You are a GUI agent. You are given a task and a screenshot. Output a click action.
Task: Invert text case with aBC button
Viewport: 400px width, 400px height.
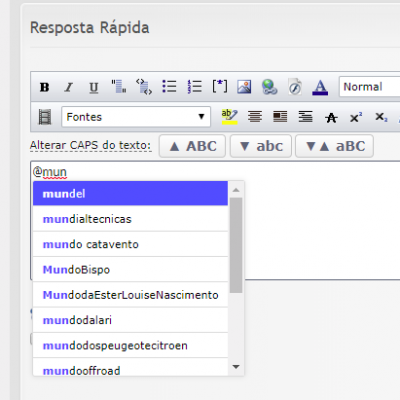(335, 146)
